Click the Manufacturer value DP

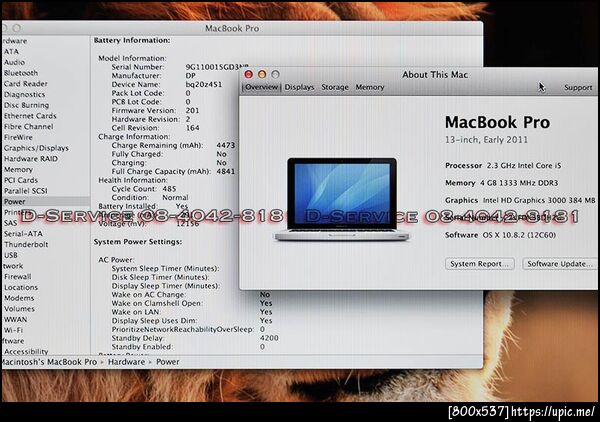coord(191,76)
